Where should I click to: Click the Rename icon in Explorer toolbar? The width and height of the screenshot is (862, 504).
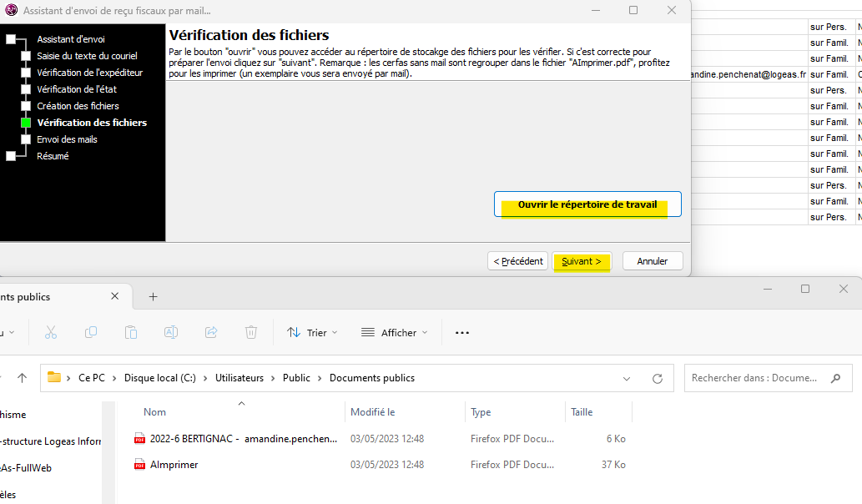click(171, 332)
